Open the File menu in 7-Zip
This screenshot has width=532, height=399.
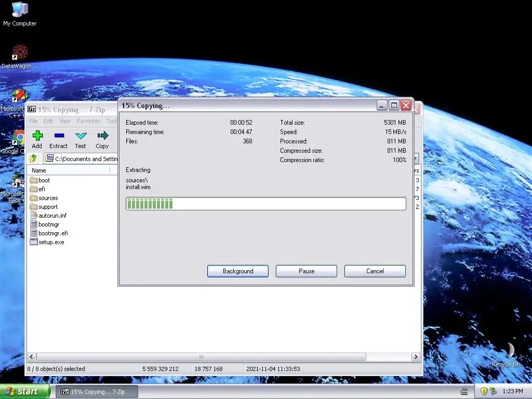coord(33,121)
